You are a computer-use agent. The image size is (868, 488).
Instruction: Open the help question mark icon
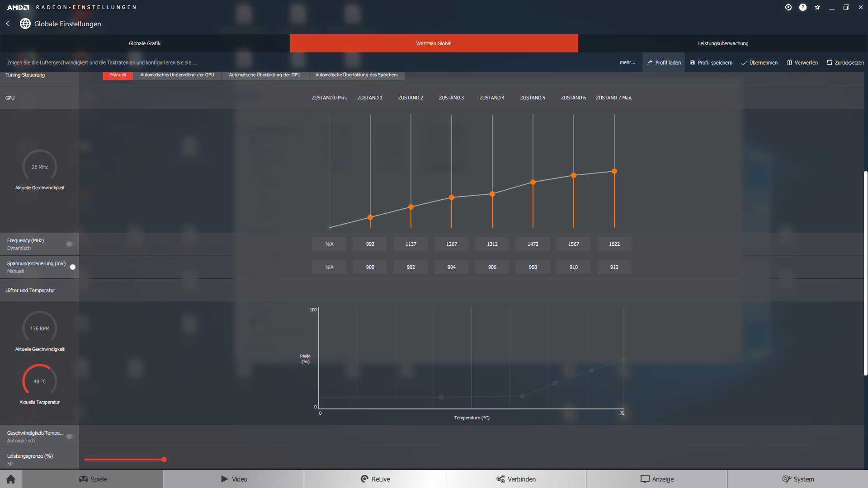click(x=803, y=7)
